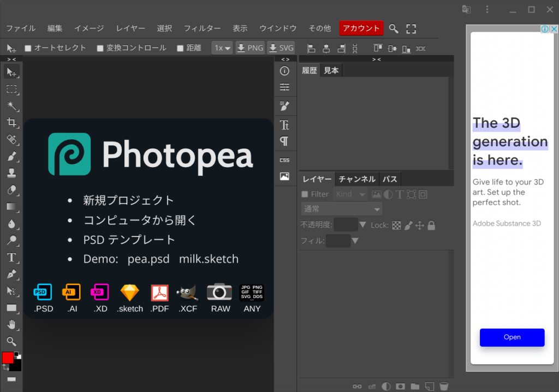Expand the side icon panel with <> arrows
Image resolution: width=559 pixels, height=392 pixels.
click(x=285, y=60)
